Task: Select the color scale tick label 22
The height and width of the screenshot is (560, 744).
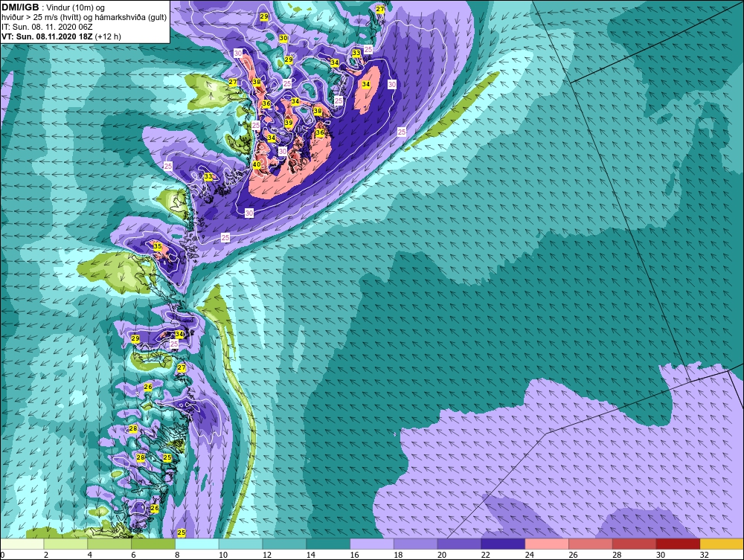Action: click(485, 555)
